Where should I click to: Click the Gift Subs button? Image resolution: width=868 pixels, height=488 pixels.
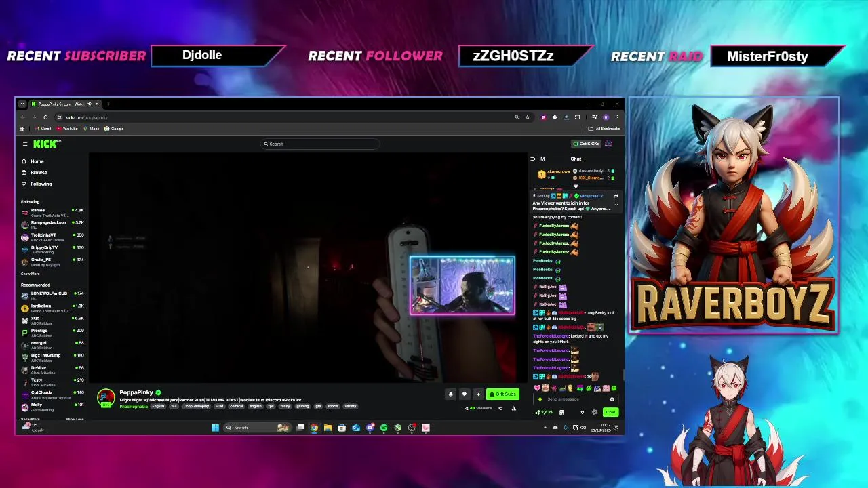502,394
